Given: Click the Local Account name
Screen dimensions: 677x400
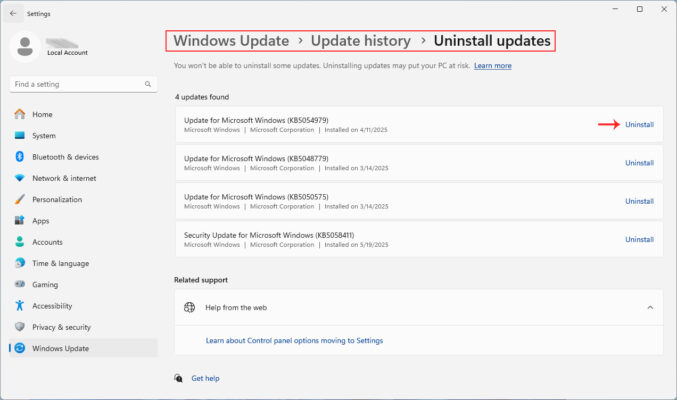Looking at the screenshot, I should [67, 52].
